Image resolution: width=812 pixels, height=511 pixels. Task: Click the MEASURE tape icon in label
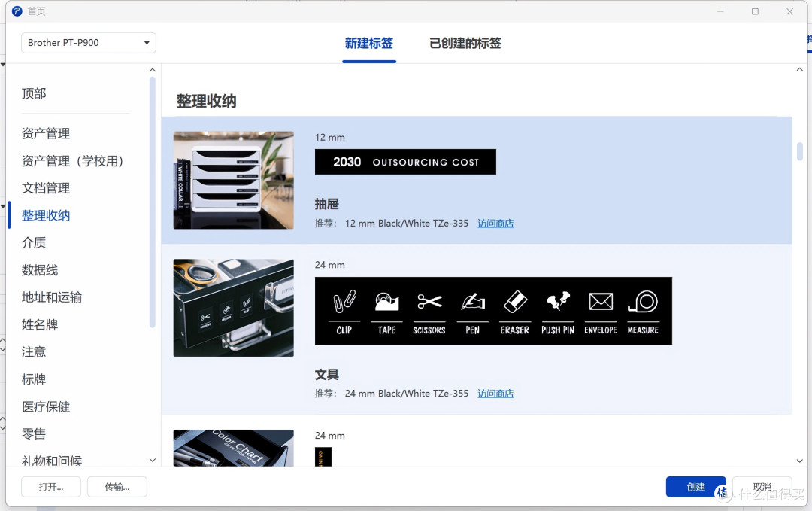click(643, 301)
